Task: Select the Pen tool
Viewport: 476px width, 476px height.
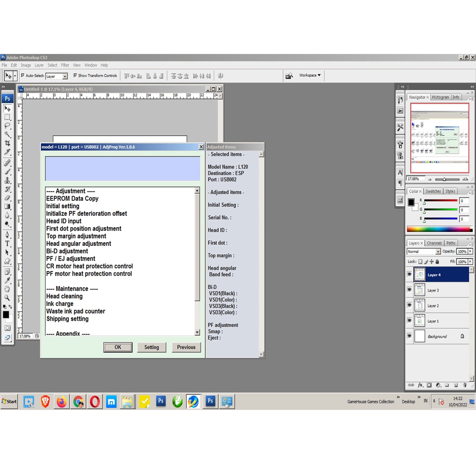Action: 7,235
